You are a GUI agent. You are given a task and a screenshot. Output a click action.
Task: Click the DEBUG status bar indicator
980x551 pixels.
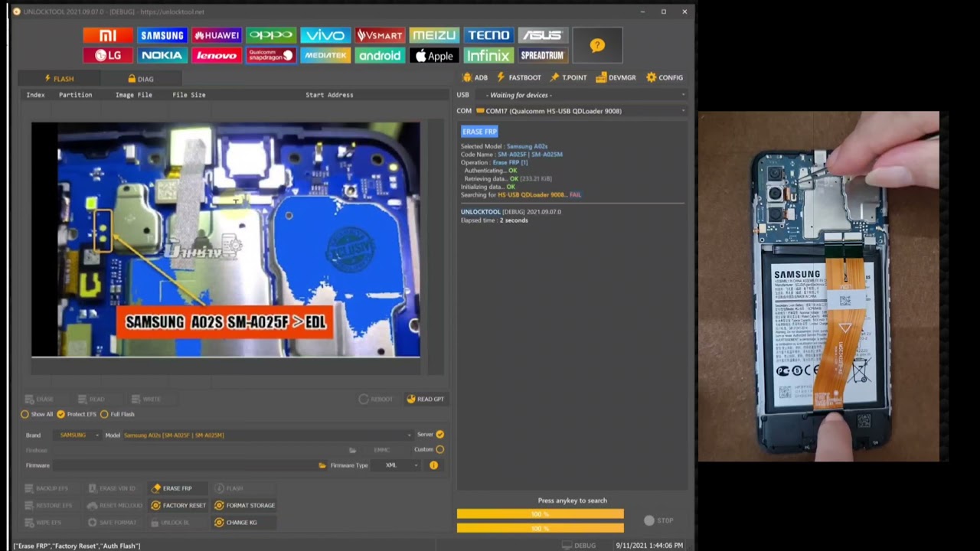click(x=579, y=546)
